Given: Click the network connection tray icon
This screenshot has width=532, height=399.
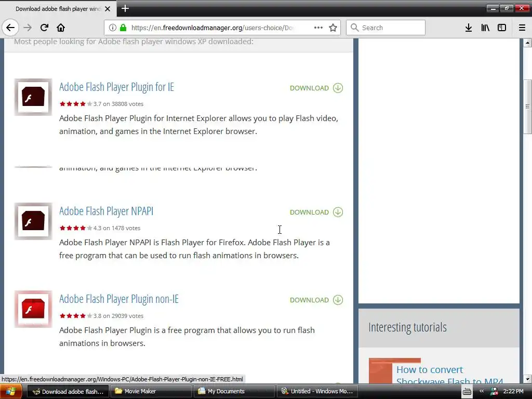Looking at the screenshot, I should pyautogui.click(x=494, y=392).
